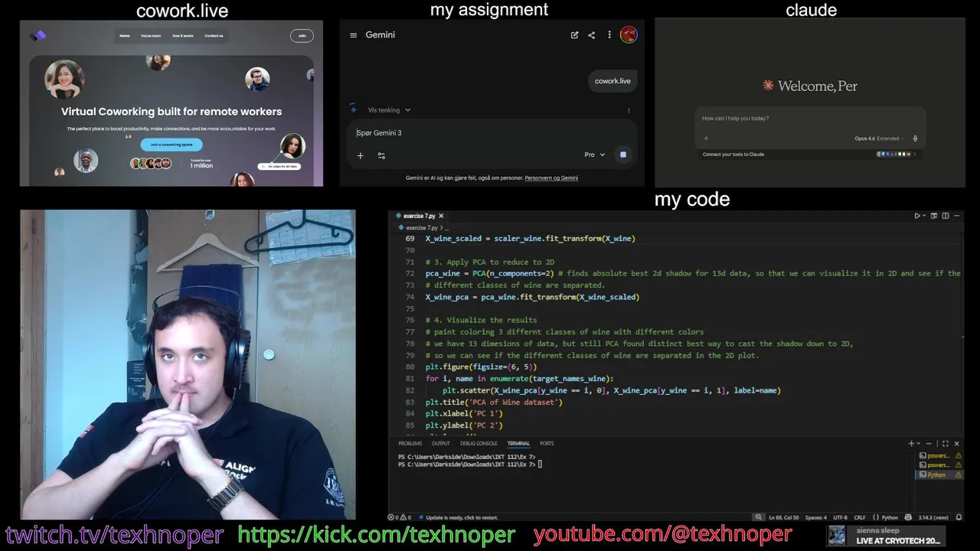Open the Gemini hamburger main menu
The image size is (980, 551).
(x=353, y=35)
